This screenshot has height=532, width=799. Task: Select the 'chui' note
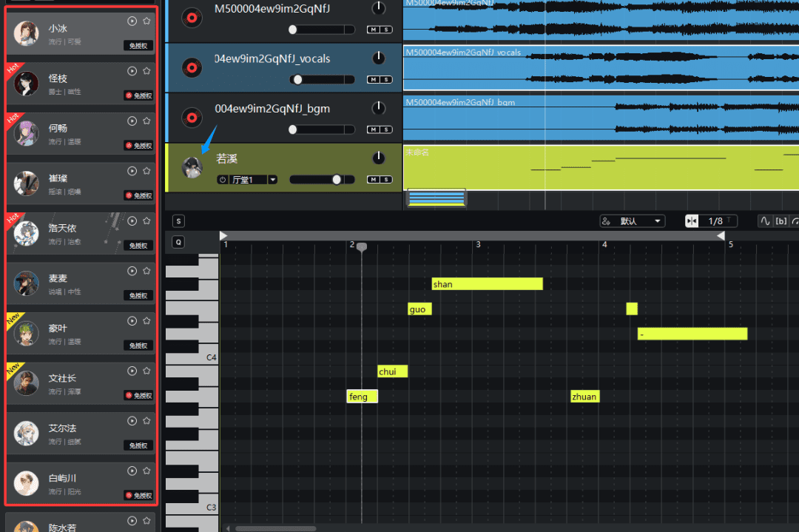(392, 371)
